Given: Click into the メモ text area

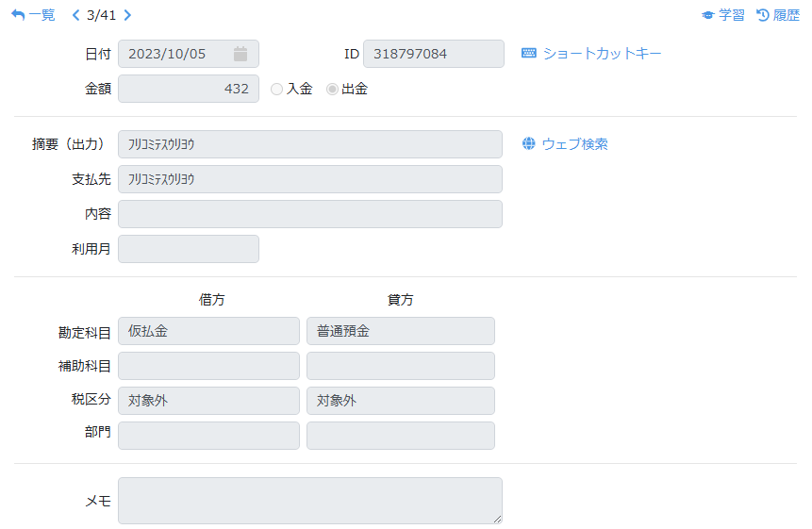Looking at the screenshot, I should pyautogui.click(x=309, y=500).
